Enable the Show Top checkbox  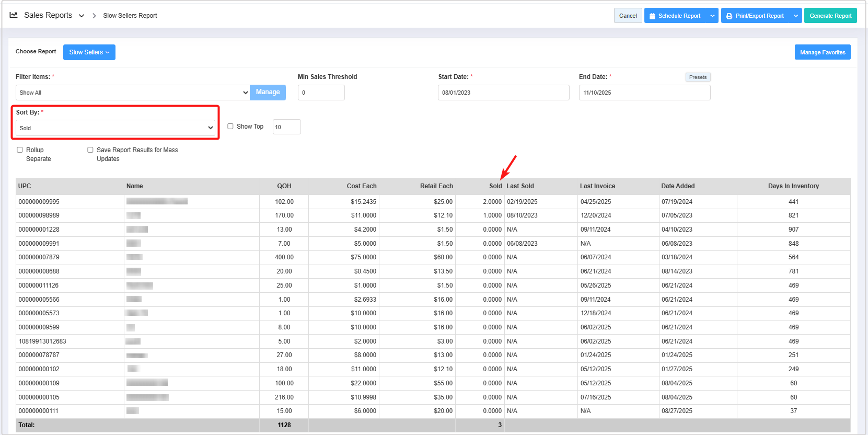pyautogui.click(x=230, y=127)
